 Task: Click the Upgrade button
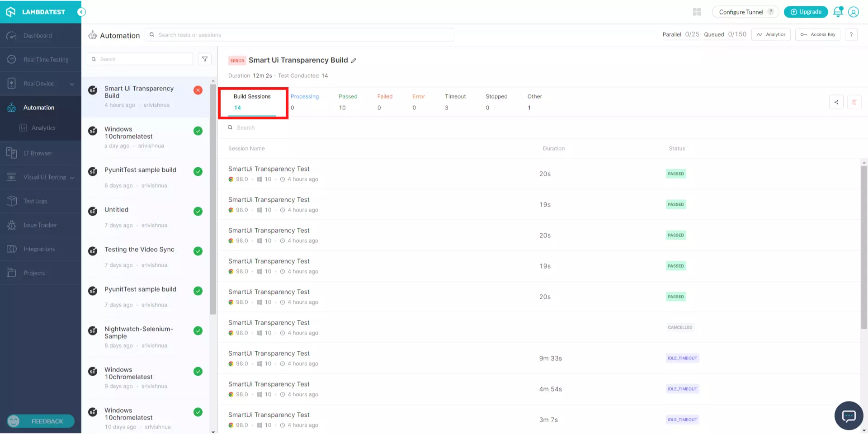(x=806, y=12)
